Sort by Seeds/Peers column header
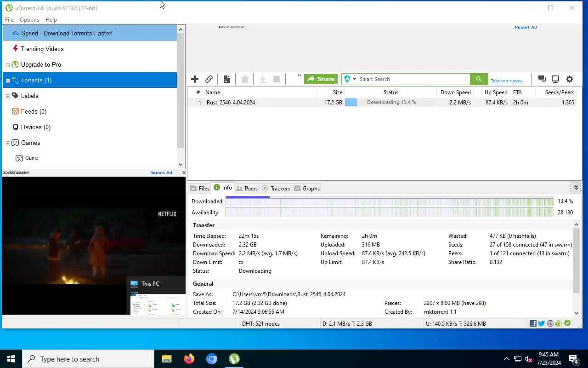Screen dimensions: 588x368 click(x=556, y=92)
